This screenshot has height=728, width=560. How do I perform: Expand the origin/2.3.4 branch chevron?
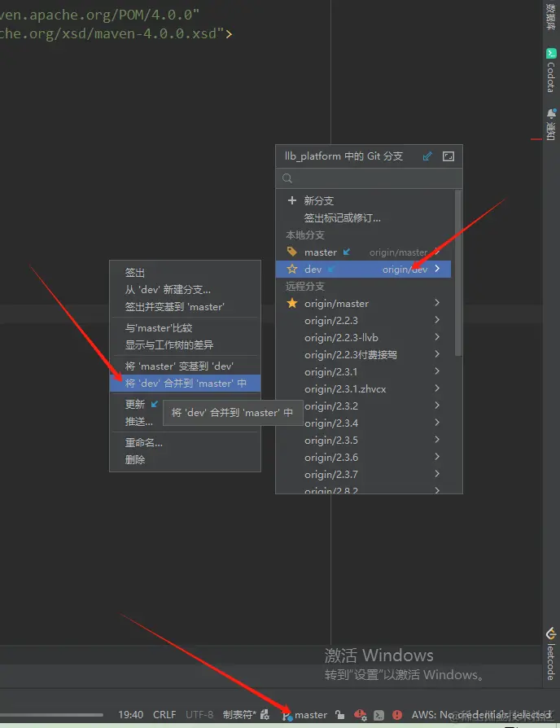tap(437, 423)
